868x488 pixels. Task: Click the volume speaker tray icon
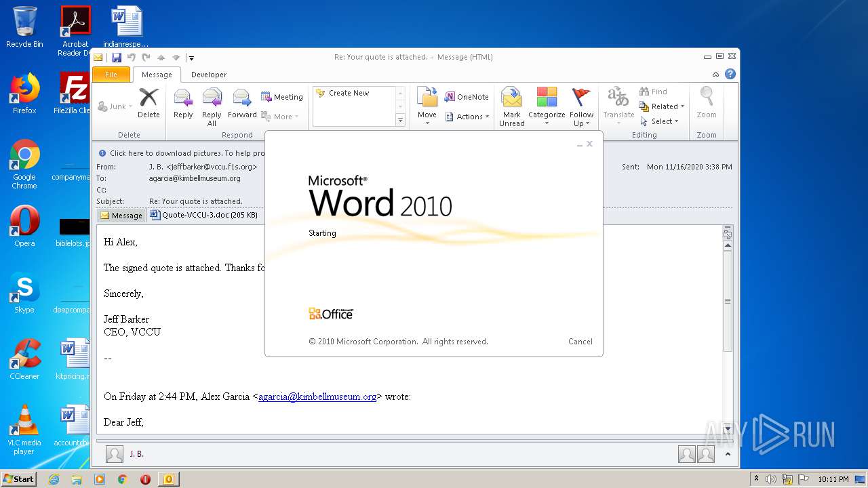(771, 479)
